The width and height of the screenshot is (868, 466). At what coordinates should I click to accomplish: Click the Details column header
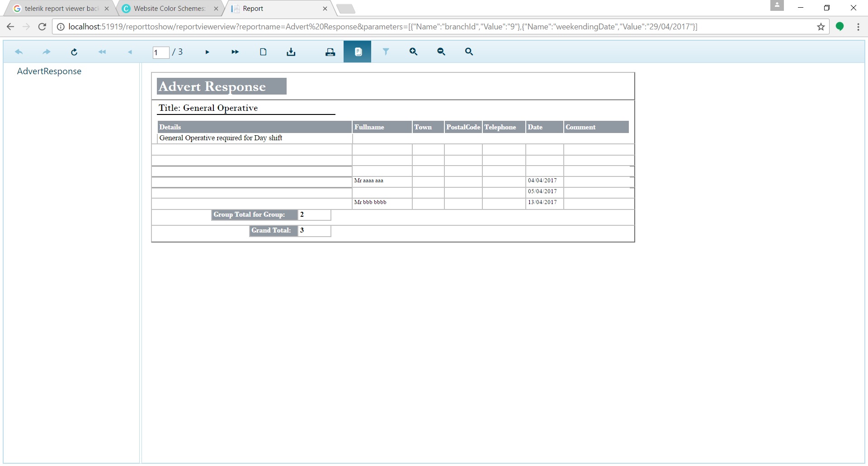(x=255, y=127)
